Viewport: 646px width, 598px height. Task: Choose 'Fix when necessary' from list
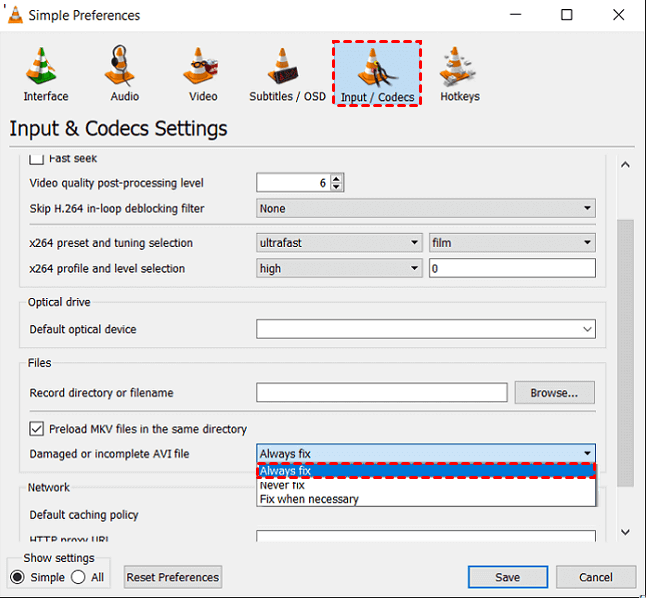pyautogui.click(x=309, y=499)
